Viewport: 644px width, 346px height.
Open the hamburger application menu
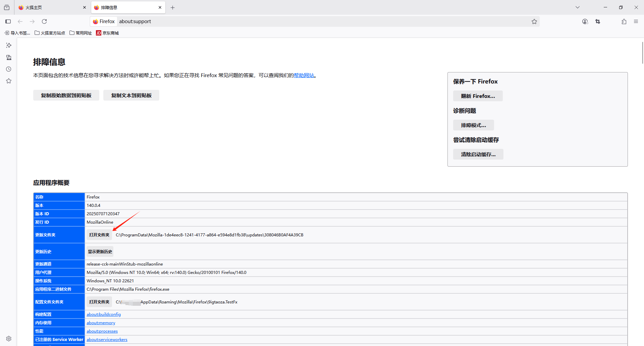(x=636, y=21)
